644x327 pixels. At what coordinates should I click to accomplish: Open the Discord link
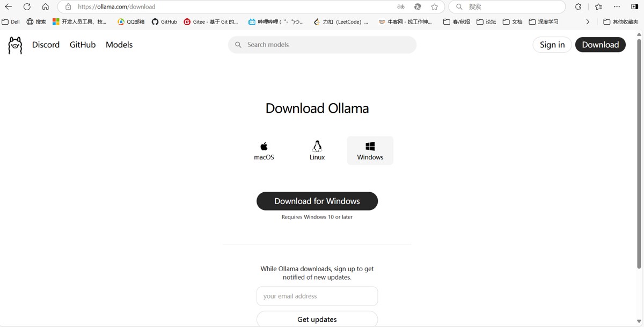(46, 45)
